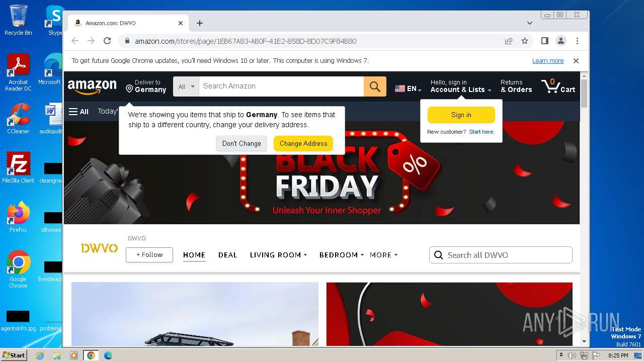The height and width of the screenshot is (362, 644).
Task: Expand the BEDROOM store menu
Action: click(342, 255)
